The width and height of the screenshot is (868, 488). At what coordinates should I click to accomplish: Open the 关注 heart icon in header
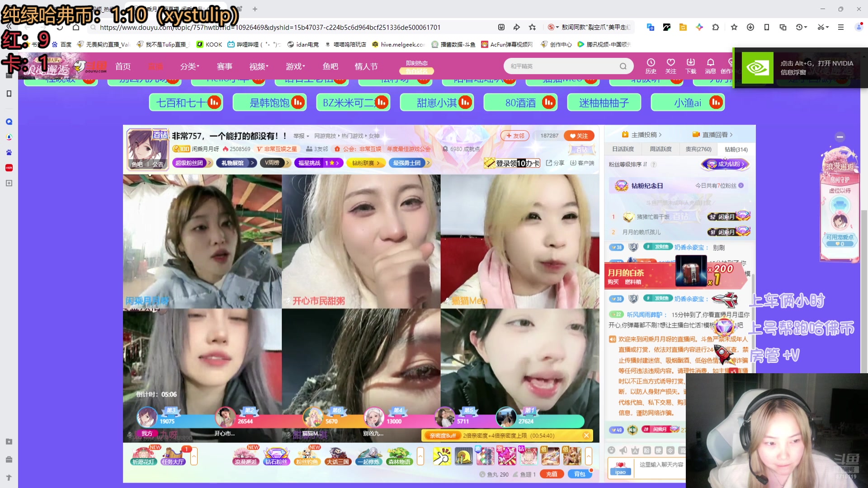coord(670,66)
